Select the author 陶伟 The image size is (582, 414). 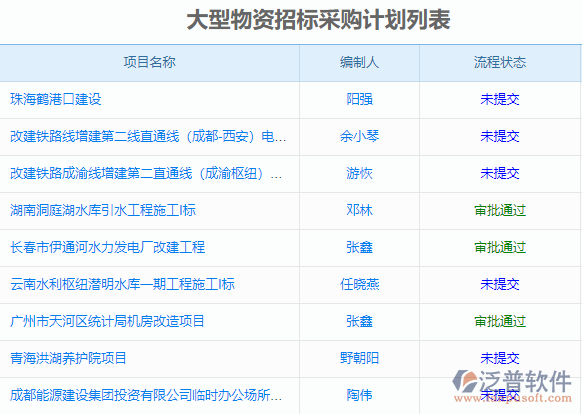pos(359,395)
